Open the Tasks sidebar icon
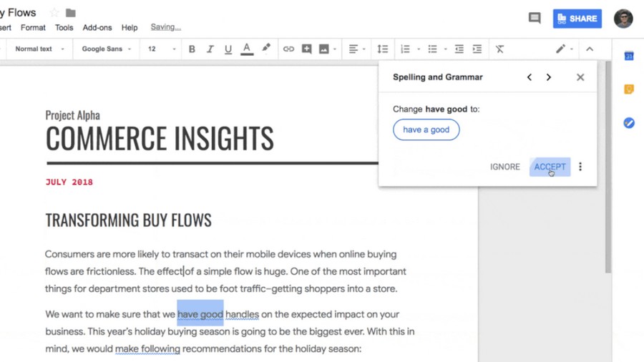This screenshot has width=644, height=362. coord(629,123)
